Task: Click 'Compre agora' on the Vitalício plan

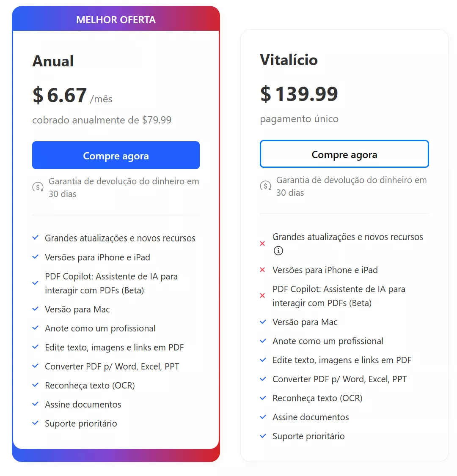Action: click(x=344, y=154)
